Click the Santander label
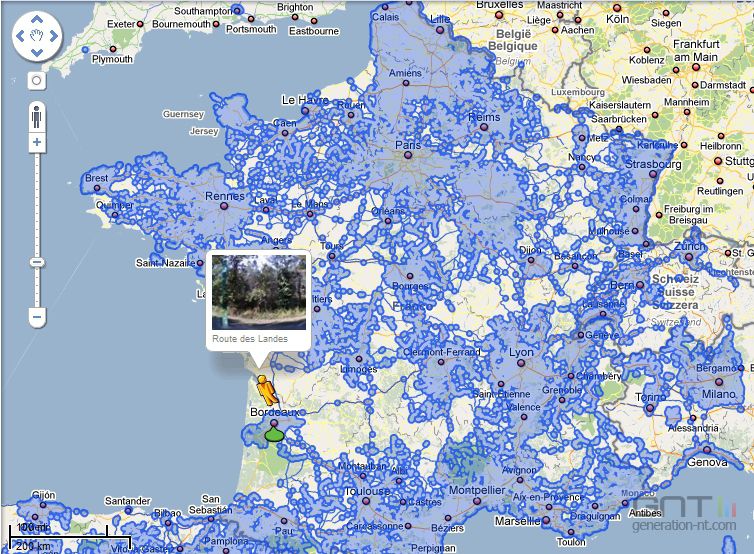Viewport: 754px width, 554px height. click(x=127, y=501)
